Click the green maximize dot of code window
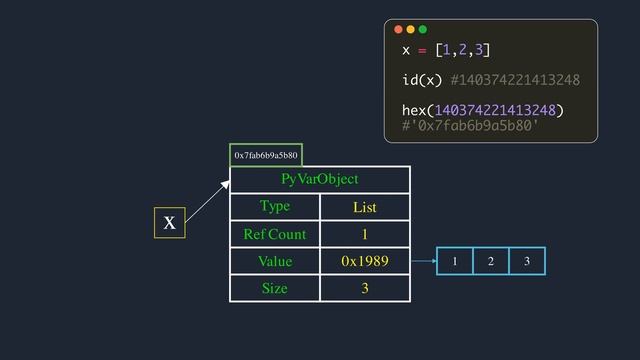 (423, 29)
